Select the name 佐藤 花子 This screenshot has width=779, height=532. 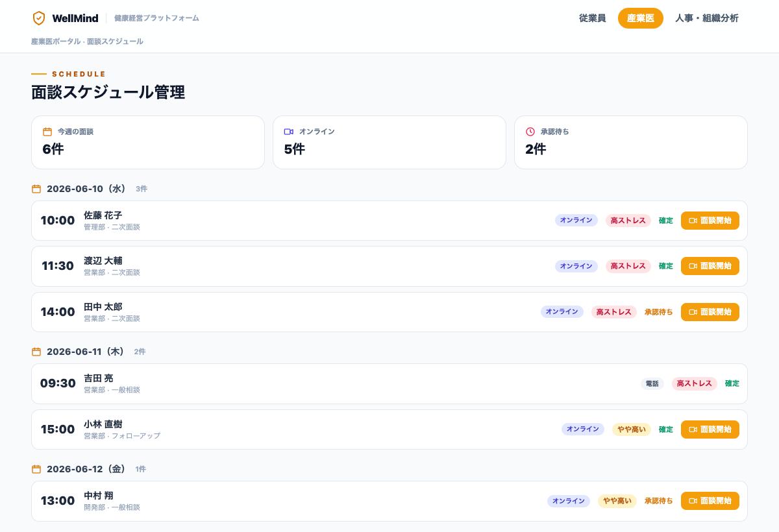[x=103, y=215]
